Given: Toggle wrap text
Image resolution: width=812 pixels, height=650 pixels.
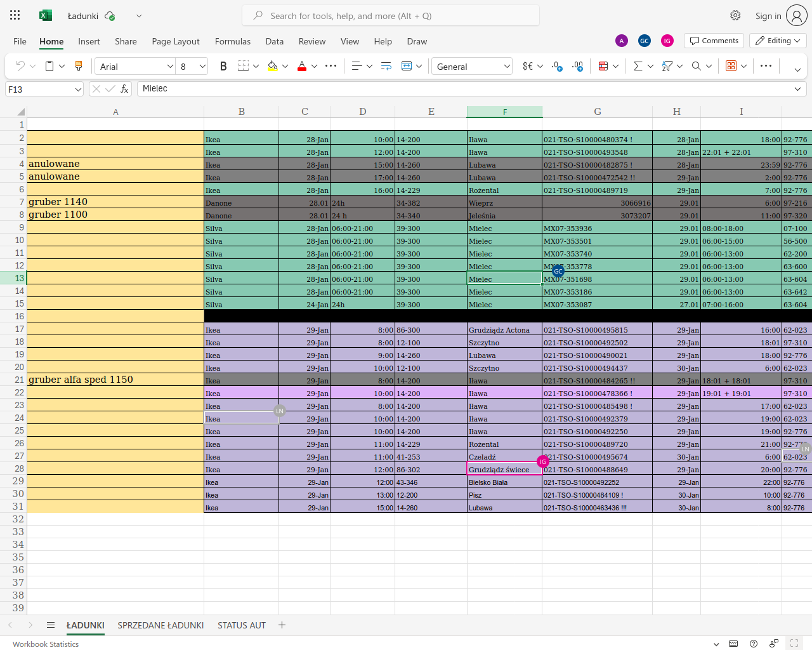Looking at the screenshot, I should point(386,66).
